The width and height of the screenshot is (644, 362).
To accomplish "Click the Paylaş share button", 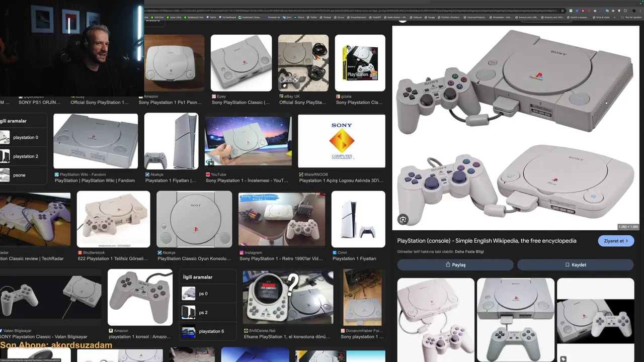I will click(x=455, y=265).
